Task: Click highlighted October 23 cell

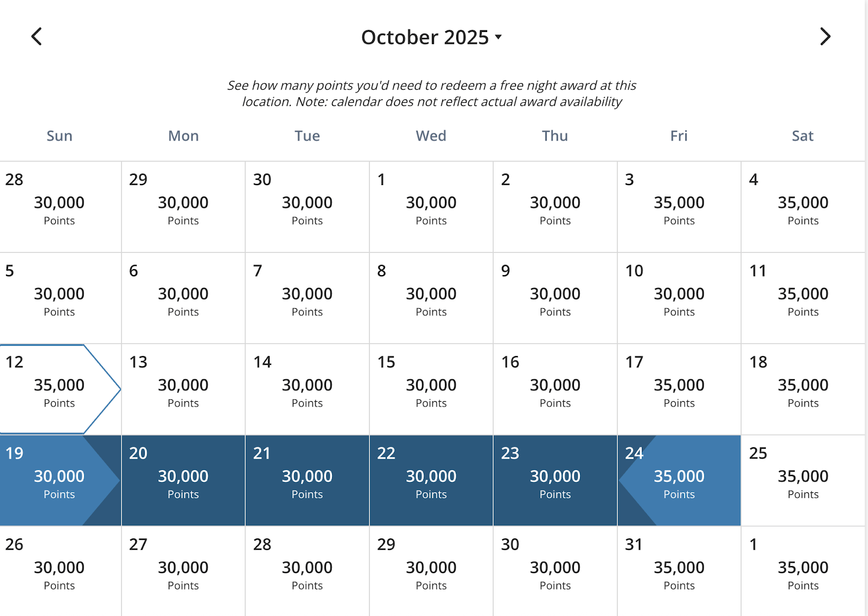Action: [555, 480]
